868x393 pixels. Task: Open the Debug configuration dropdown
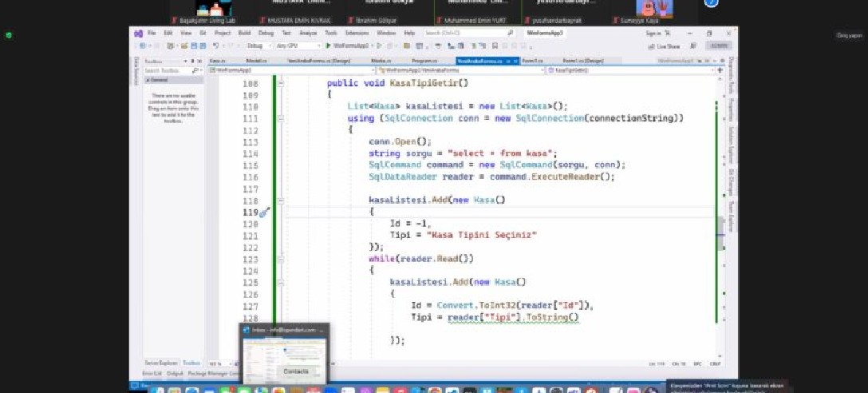click(259, 46)
